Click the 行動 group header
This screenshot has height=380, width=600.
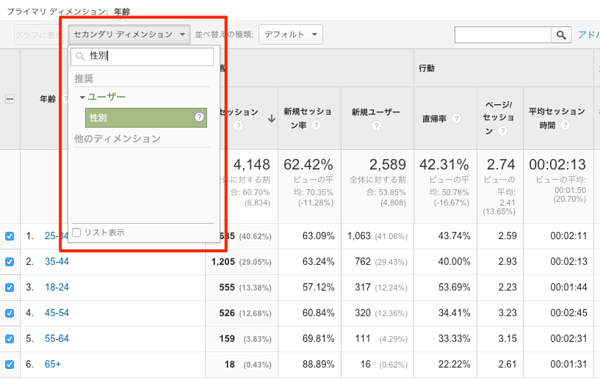coord(426,68)
